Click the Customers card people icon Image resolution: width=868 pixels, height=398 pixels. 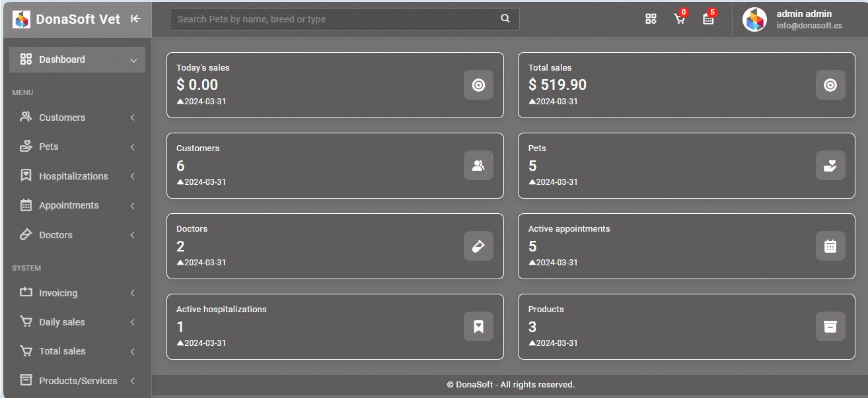click(x=478, y=166)
